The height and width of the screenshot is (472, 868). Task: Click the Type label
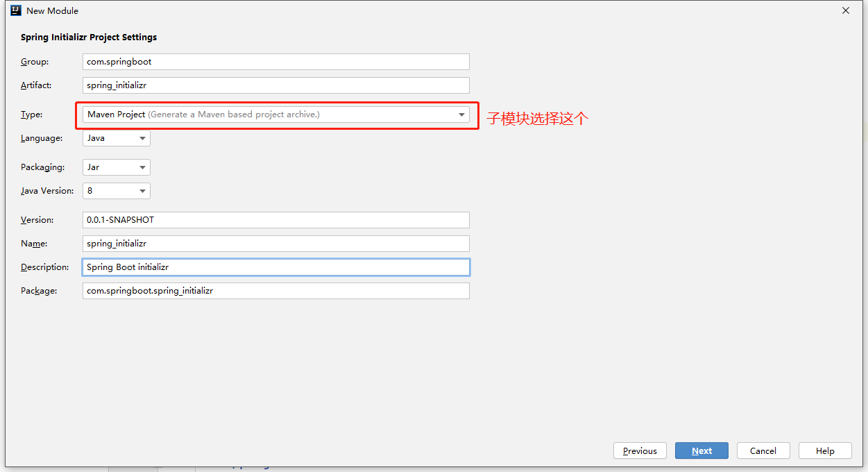(32, 115)
